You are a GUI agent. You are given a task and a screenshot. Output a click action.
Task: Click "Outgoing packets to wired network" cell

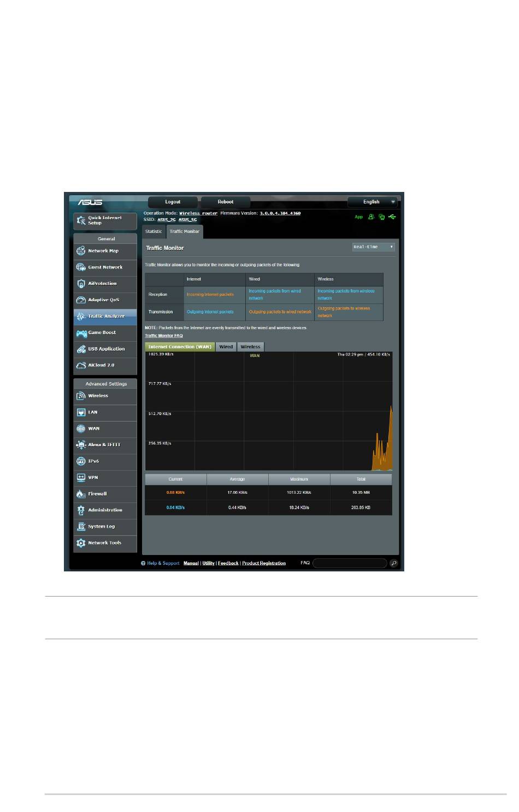(280, 312)
